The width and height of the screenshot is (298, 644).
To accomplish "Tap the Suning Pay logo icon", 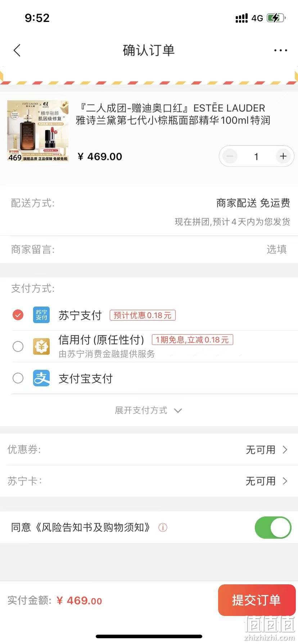I will coord(41,315).
